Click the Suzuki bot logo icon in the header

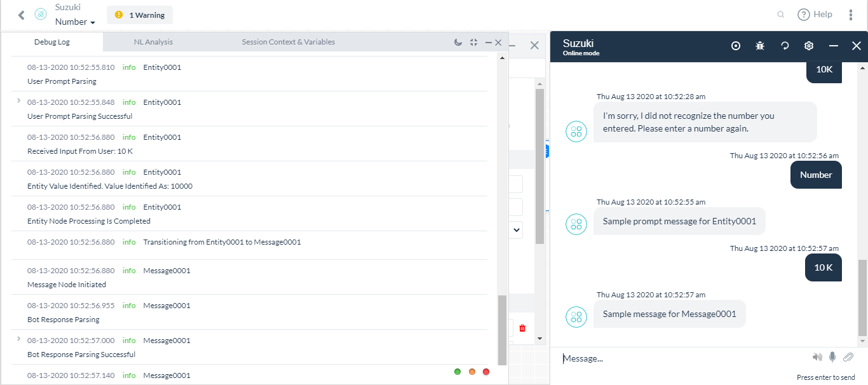point(41,15)
